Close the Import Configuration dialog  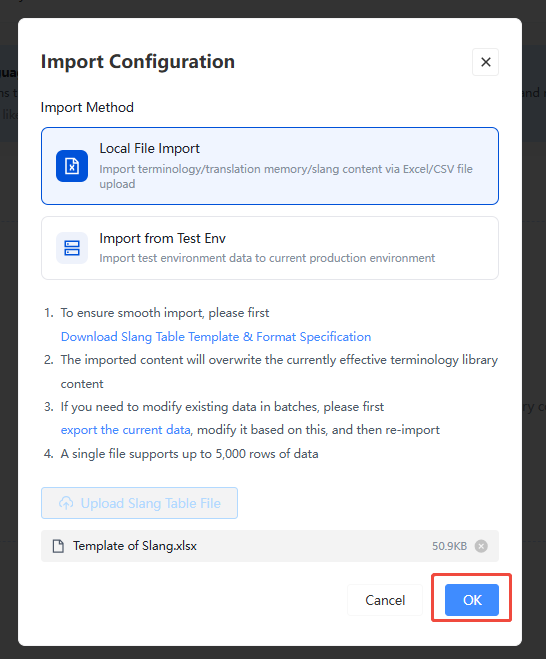[x=485, y=62]
